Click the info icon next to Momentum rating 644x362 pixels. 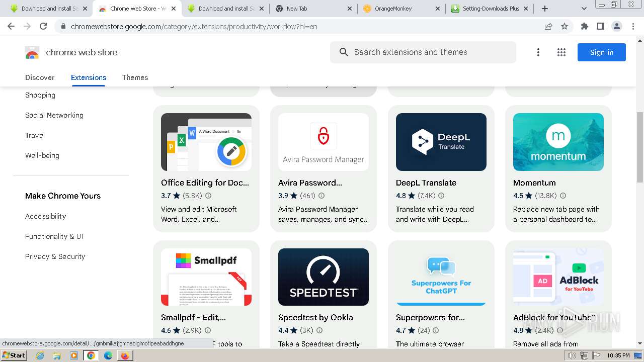point(563,196)
